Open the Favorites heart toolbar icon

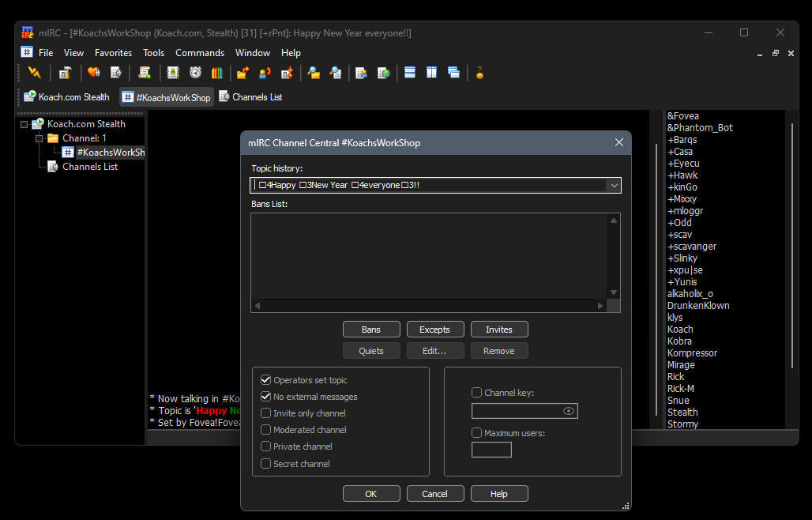pos(94,73)
